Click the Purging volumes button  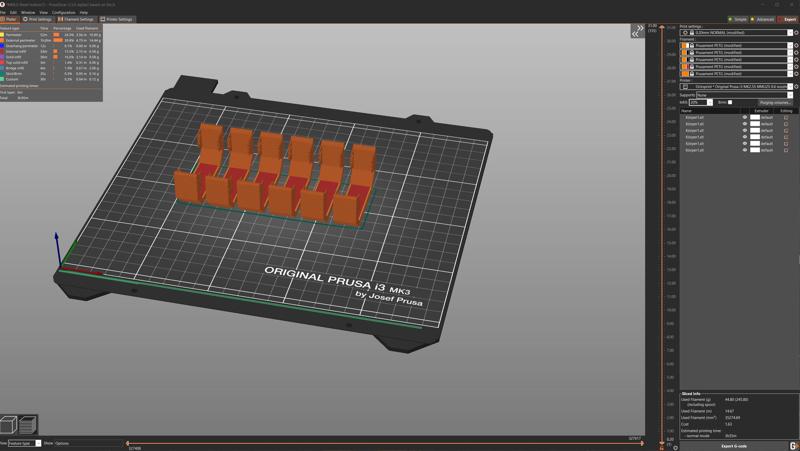pos(774,103)
